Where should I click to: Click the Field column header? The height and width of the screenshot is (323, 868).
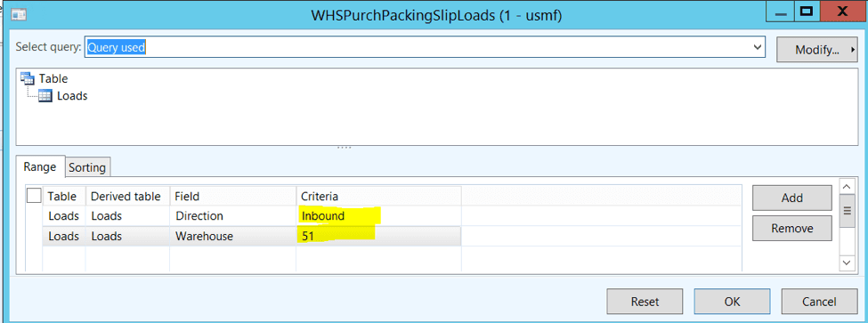click(x=232, y=196)
